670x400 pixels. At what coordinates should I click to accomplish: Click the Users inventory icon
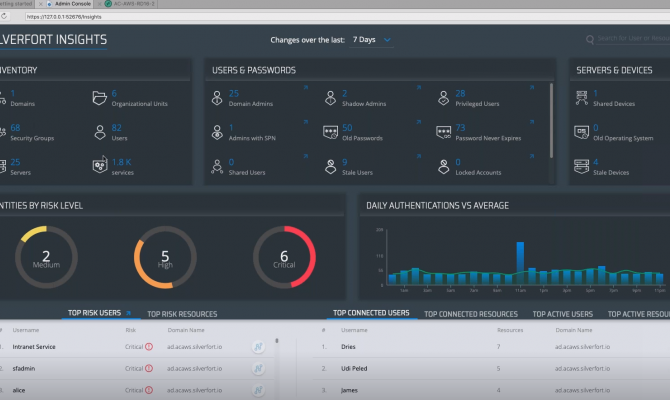pyautogui.click(x=100, y=132)
